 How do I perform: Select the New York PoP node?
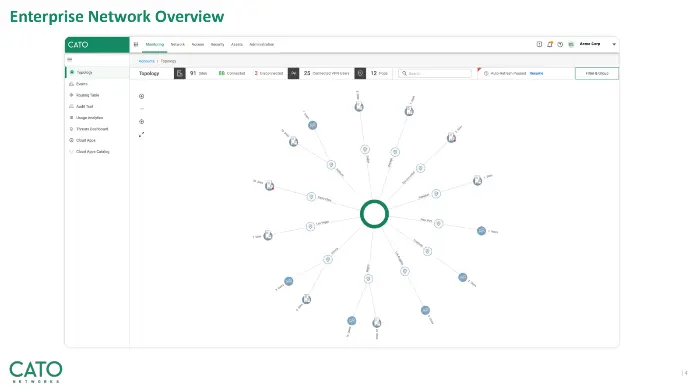coord(439,224)
